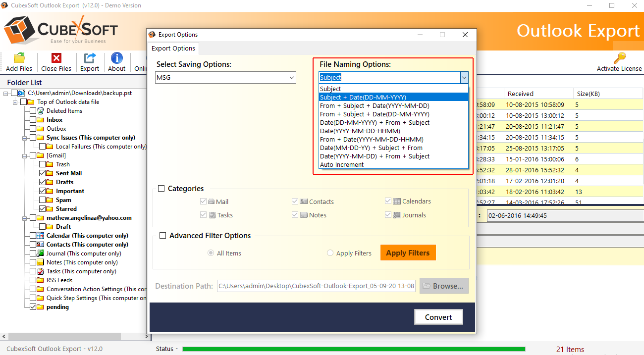Image resolution: width=644 pixels, height=355 pixels.
Task: Choose Date(YYYY-MM-DD-HHMM) naming option
Action: pos(393,131)
